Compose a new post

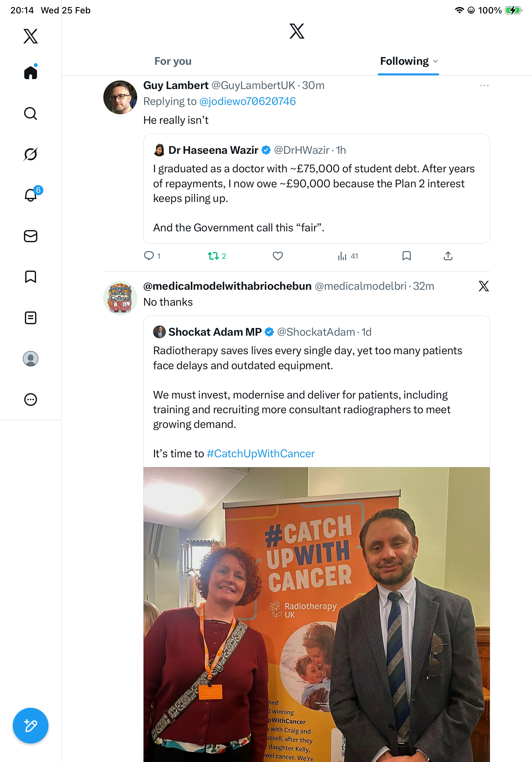point(31,726)
